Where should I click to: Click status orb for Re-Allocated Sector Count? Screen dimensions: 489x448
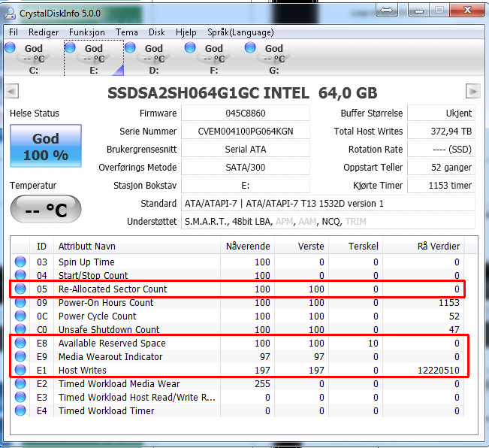(x=20, y=289)
